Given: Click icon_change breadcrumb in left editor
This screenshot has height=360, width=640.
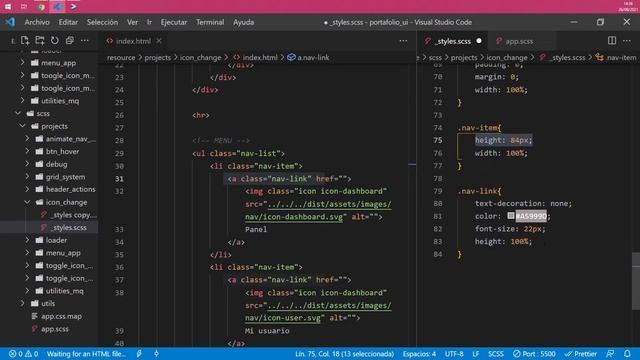Looking at the screenshot, I should coord(200,58).
